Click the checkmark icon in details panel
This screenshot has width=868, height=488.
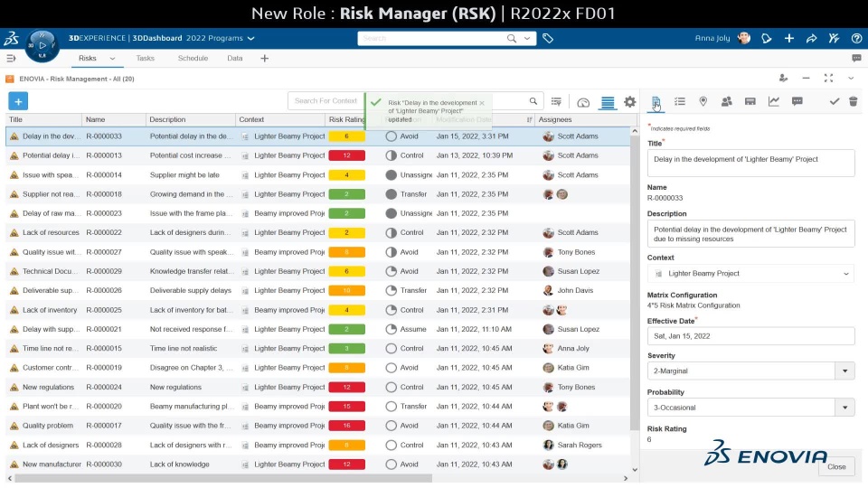(835, 101)
